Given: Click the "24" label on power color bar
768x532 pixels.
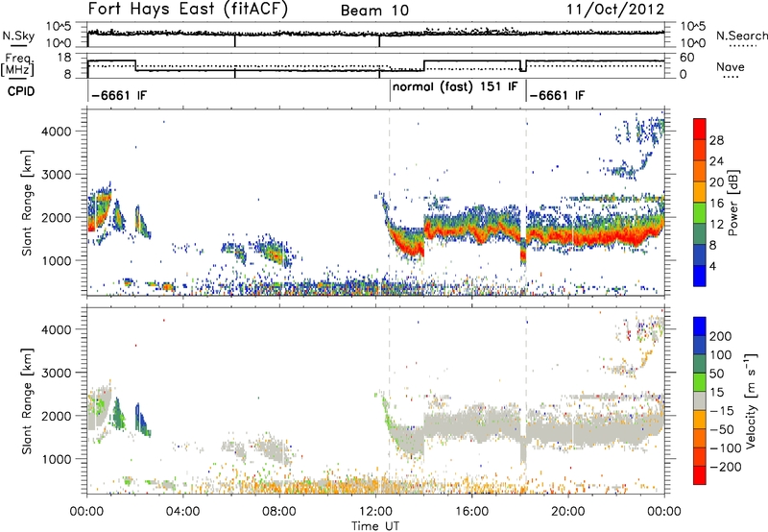Looking at the screenshot, I should [x=716, y=161].
